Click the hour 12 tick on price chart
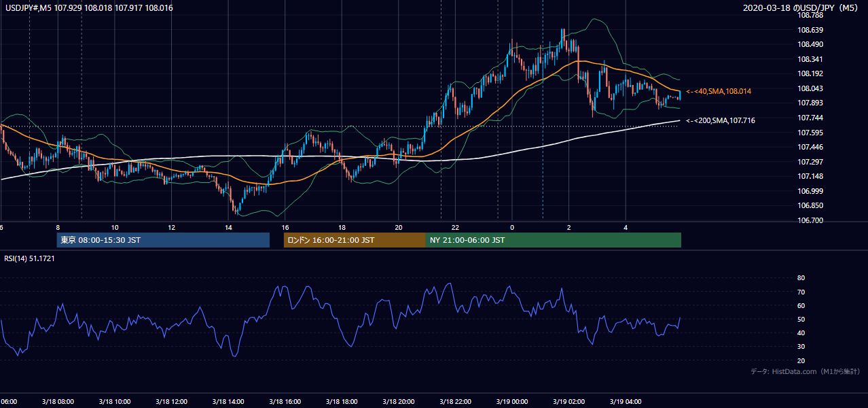 coord(171,227)
